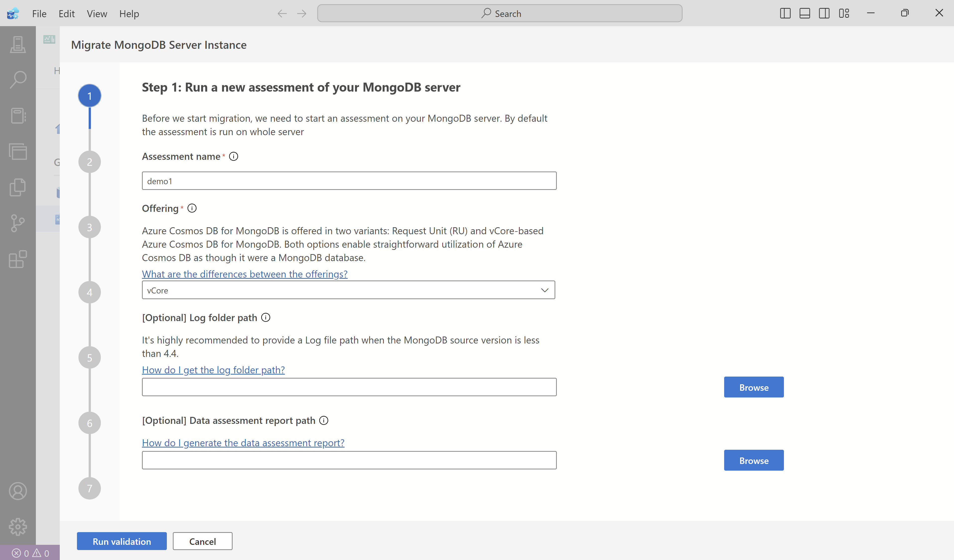The image size is (954, 560).
Task: Open the Accounts icon in sidebar
Action: tap(18, 491)
